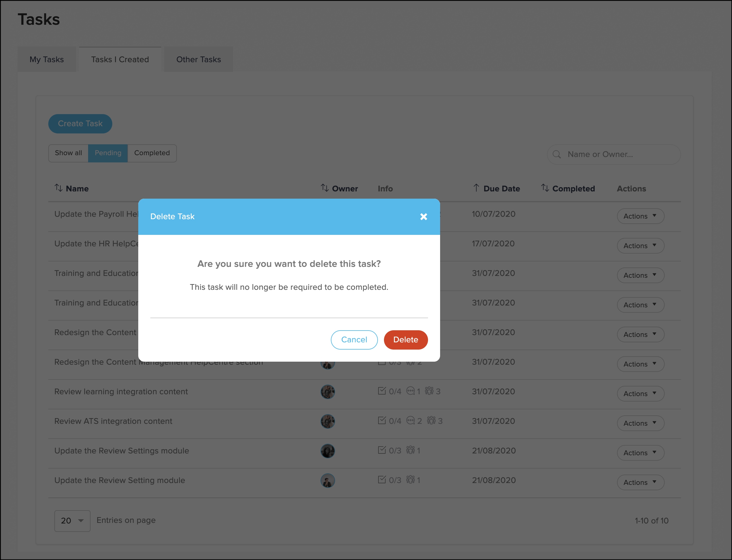Open task Review ATS integration content
Screen dimensions: 732x560
[113, 421]
